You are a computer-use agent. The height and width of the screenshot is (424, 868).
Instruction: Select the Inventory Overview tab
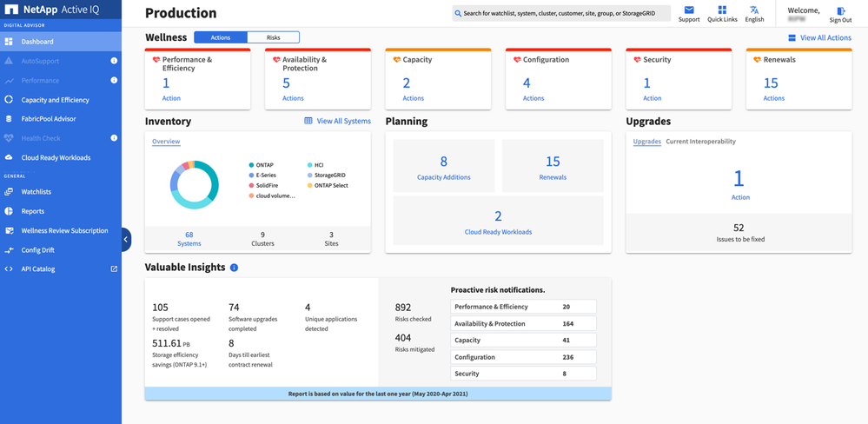point(166,142)
